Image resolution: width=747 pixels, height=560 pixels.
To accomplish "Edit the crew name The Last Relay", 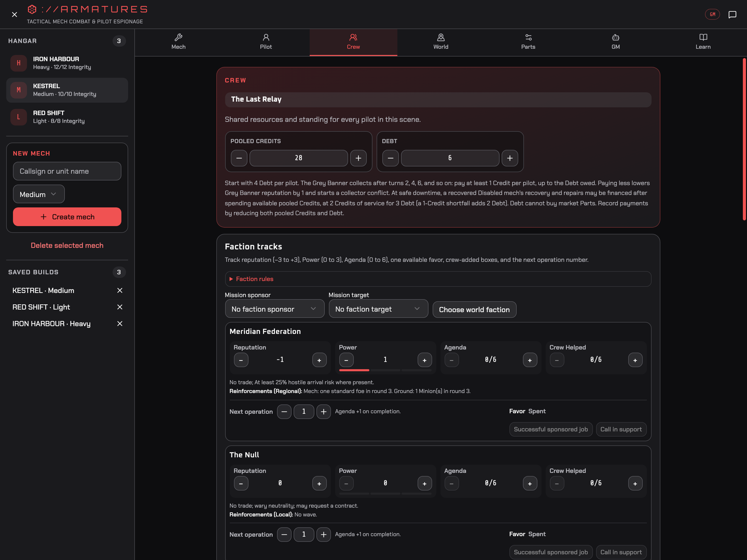I will 438,100.
